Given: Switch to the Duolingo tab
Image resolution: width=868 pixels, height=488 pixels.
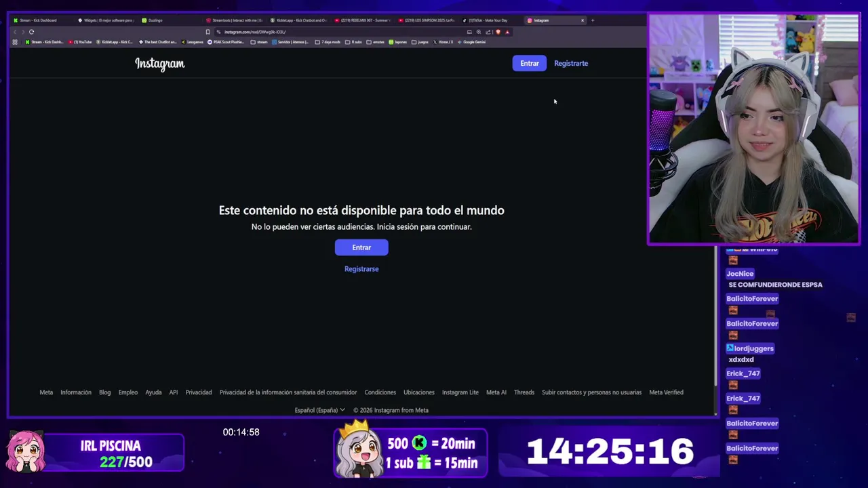Looking at the screenshot, I should point(170,20).
